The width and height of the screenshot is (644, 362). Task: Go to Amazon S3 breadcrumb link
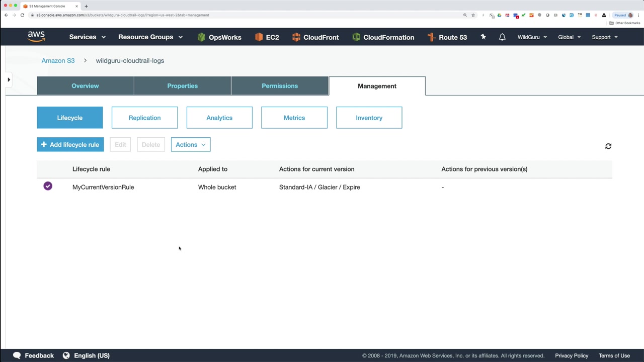click(x=58, y=61)
